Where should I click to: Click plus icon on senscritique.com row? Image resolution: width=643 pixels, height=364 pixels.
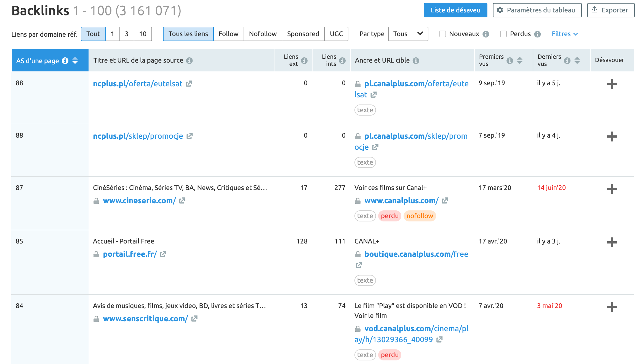click(x=612, y=307)
